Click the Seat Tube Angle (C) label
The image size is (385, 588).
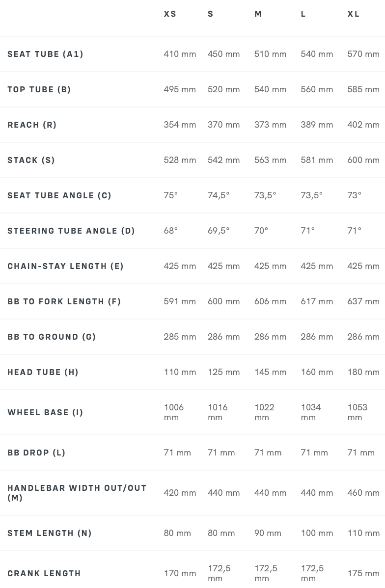coord(59,195)
